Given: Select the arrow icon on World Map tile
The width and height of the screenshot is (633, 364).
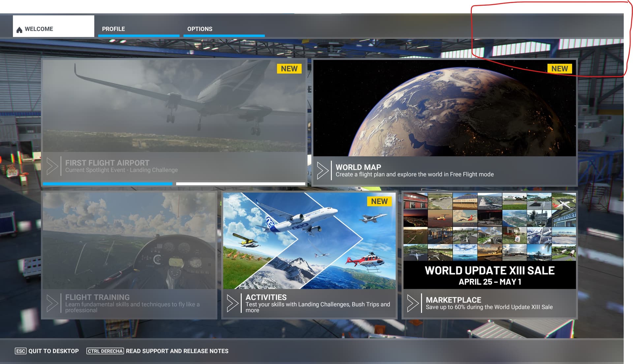Looking at the screenshot, I should point(322,170).
